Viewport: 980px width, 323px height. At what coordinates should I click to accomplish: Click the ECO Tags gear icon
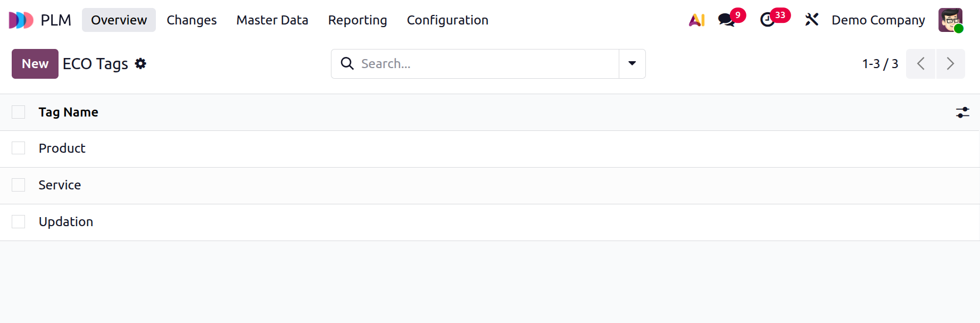pos(140,64)
